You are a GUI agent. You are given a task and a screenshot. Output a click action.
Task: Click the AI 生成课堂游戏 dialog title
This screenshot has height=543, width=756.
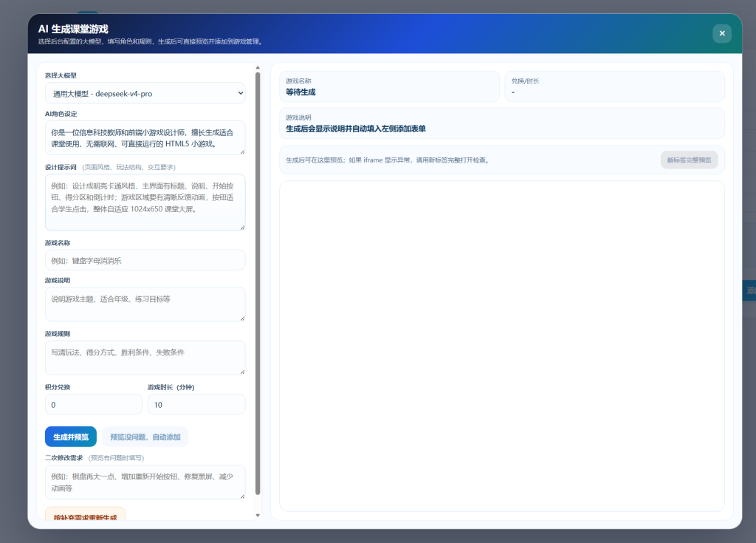click(x=73, y=29)
